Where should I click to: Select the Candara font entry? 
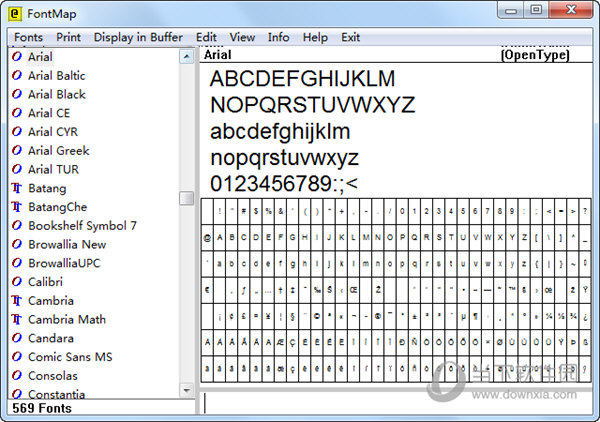coord(51,338)
